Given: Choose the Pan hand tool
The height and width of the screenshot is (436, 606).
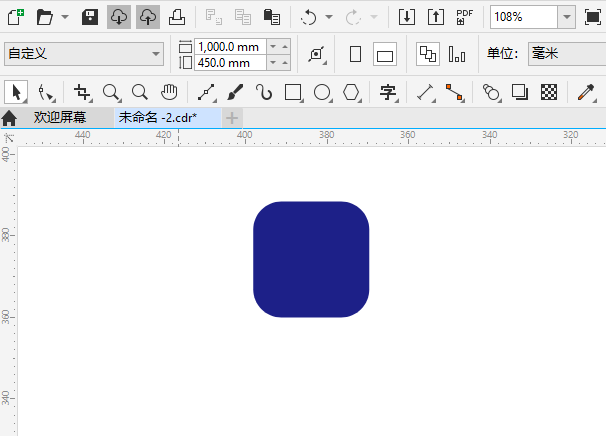Looking at the screenshot, I should point(170,92).
